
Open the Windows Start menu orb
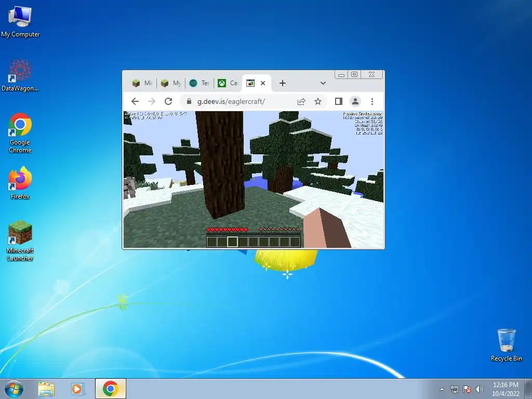pyautogui.click(x=14, y=389)
